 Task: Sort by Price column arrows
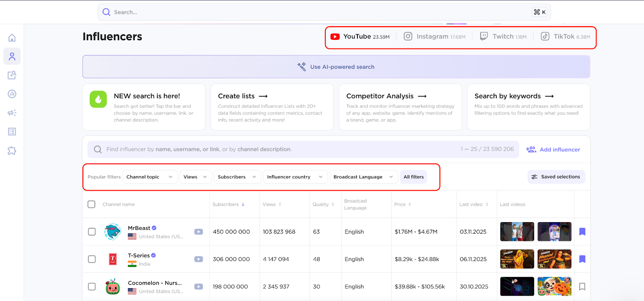coord(410,204)
